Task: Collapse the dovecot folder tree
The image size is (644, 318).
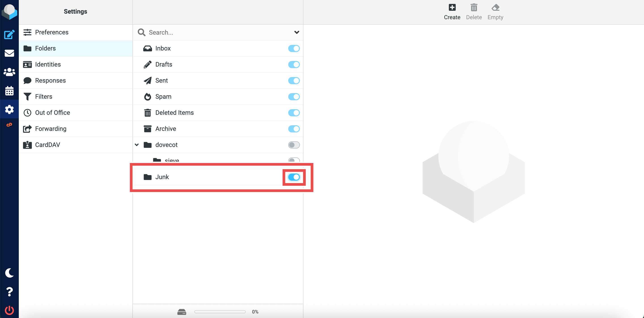Action: pos(137,145)
